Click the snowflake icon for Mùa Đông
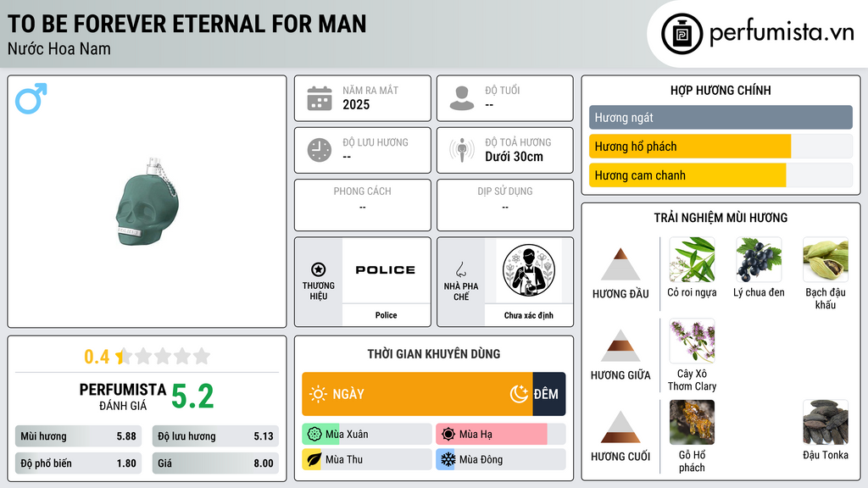 [448, 459]
